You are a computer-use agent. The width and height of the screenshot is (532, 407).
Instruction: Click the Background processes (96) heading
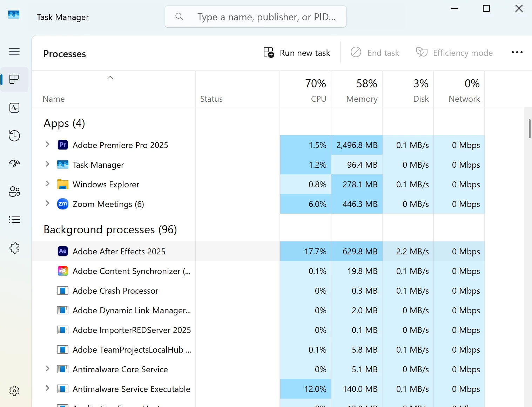110,229
